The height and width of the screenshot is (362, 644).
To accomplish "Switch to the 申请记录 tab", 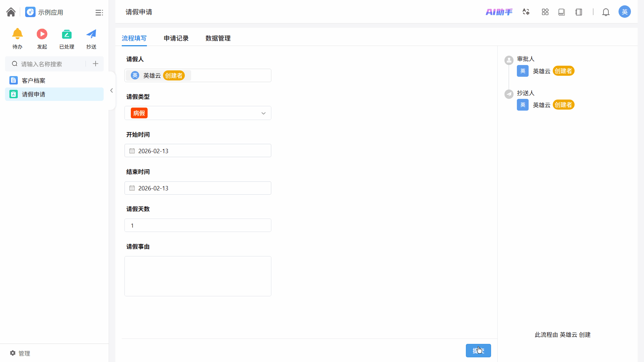I will point(176,38).
